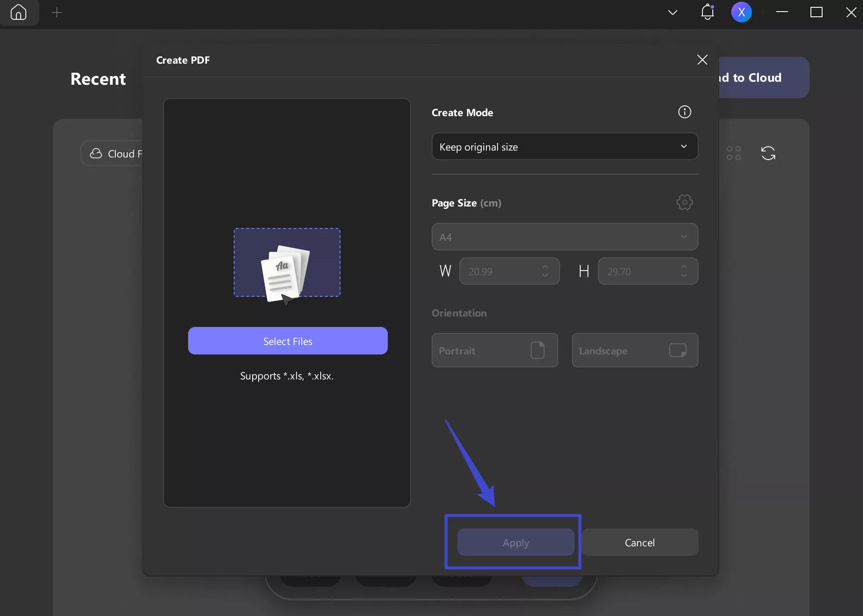Switch to grid view icon
Viewport: 863px width, 616px height.
[x=733, y=153]
